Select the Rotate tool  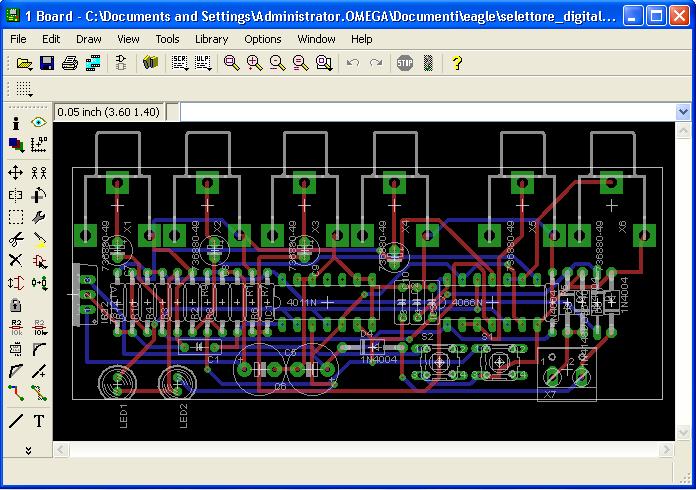click(x=39, y=195)
